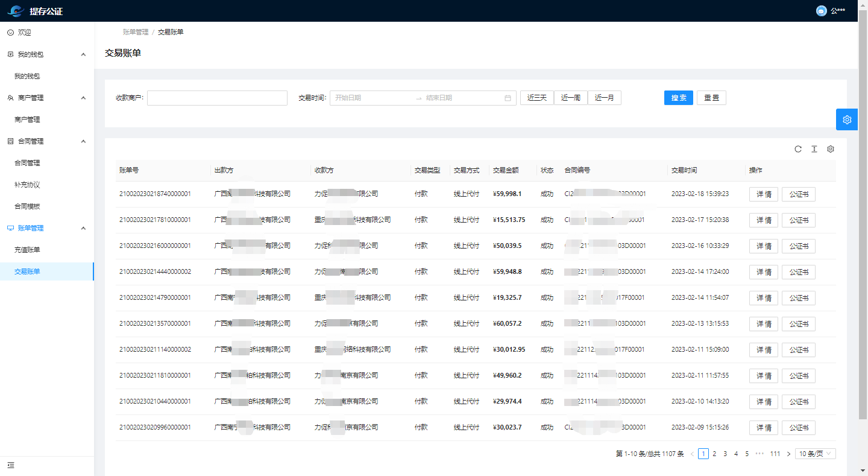Select 交易账单 menu item
This screenshot has width=868, height=476.
(x=47, y=271)
